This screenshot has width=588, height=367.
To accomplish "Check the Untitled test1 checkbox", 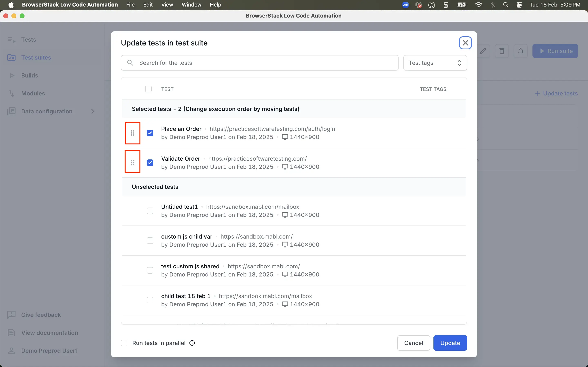I will pyautogui.click(x=150, y=211).
